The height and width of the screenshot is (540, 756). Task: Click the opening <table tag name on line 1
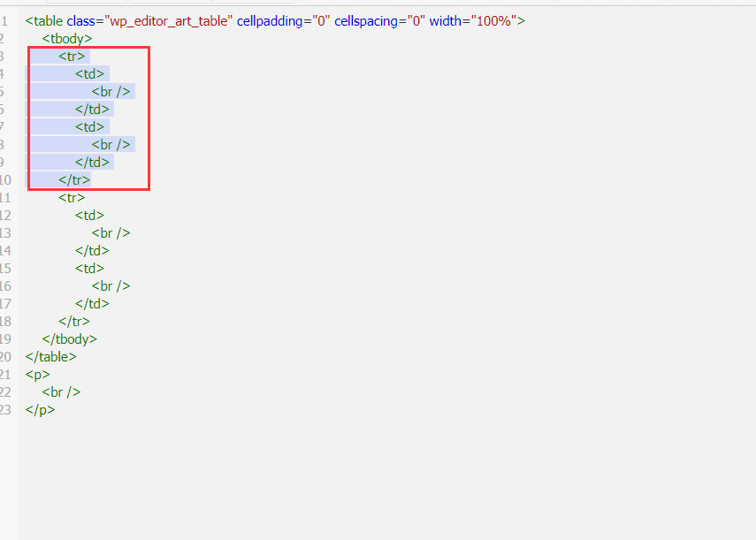(44, 21)
